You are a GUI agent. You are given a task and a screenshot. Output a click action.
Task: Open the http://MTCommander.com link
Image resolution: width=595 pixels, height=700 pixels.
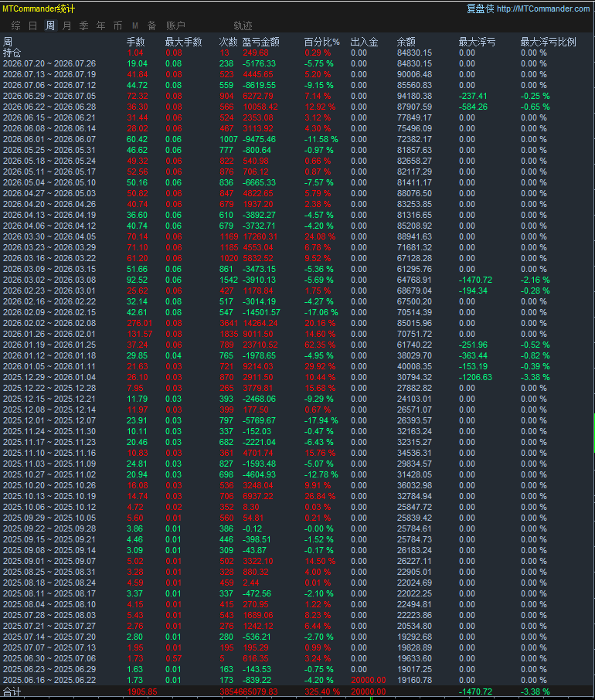pyautogui.click(x=543, y=8)
